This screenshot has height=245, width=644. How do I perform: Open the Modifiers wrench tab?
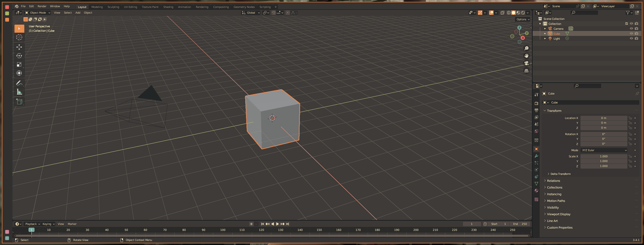[536, 156]
